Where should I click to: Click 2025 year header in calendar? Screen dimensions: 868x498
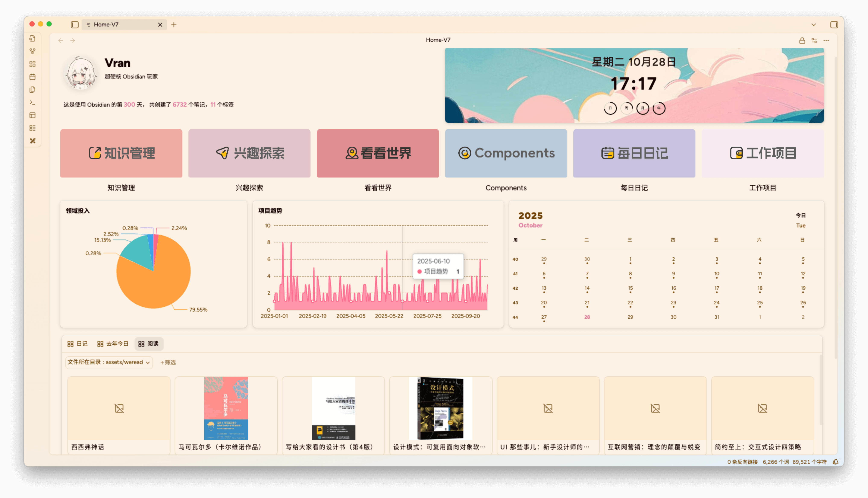(530, 216)
